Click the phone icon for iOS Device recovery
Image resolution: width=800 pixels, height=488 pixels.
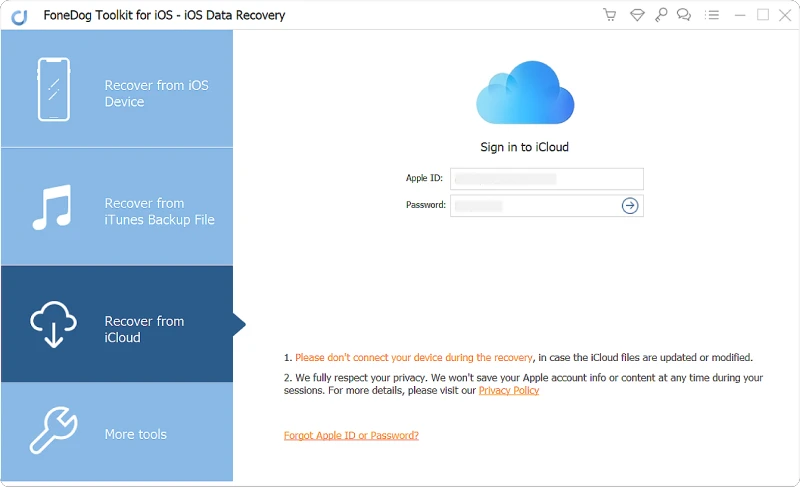point(54,89)
